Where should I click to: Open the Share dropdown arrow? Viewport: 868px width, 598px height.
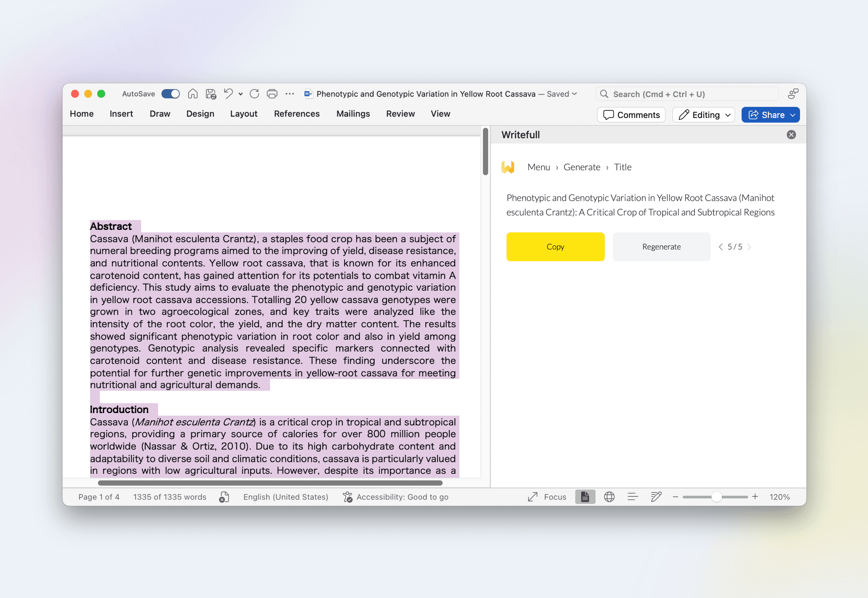pyautogui.click(x=793, y=115)
